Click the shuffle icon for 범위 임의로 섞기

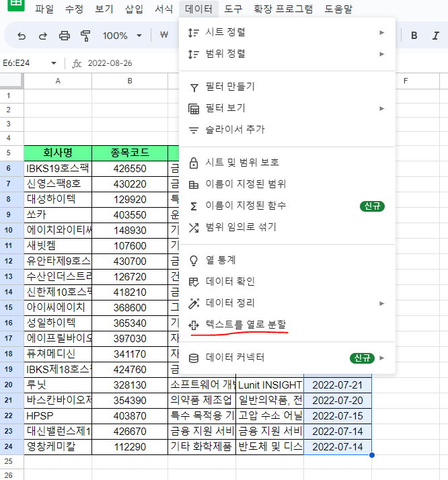[x=194, y=228]
